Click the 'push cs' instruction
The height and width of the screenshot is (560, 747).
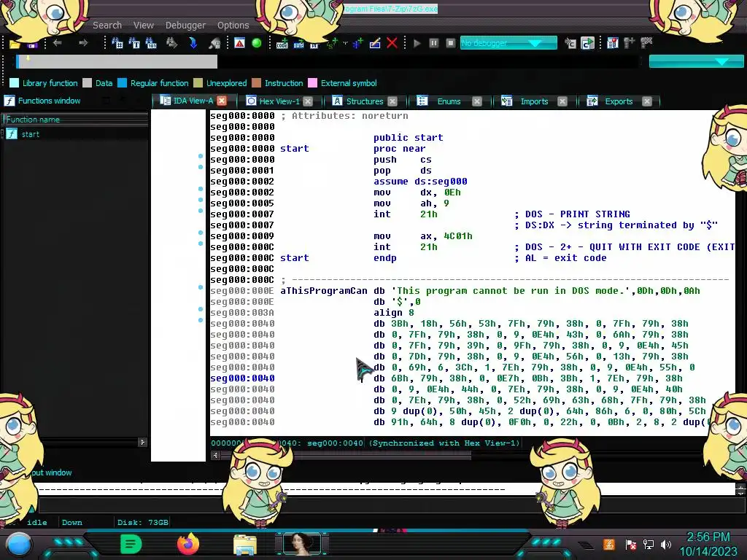tap(402, 160)
